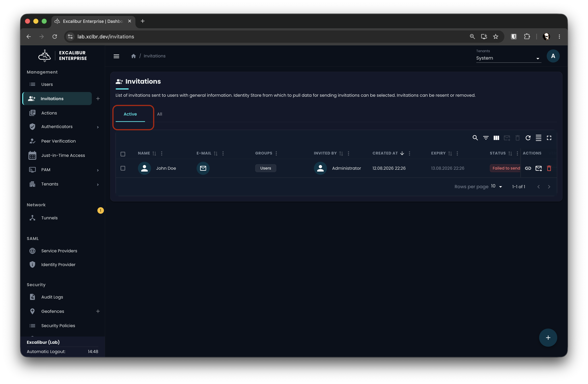Delete John Doe's invitation
The height and width of the screenshot is (384, 588).
tap(549, 168)
